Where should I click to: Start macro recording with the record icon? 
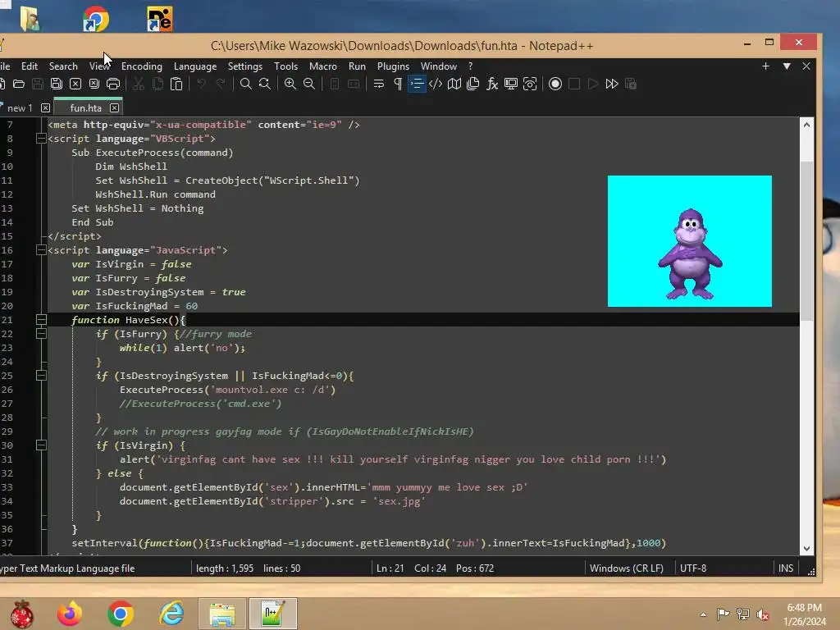[555, 84]
